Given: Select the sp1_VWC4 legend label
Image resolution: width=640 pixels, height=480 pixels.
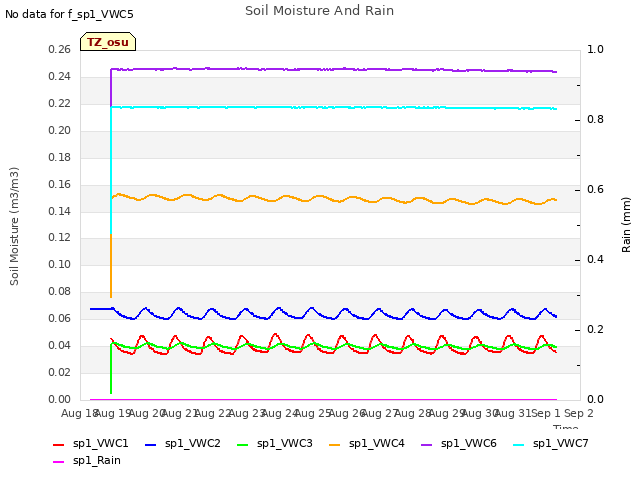Looking at the screenshot, I should 377,444.
